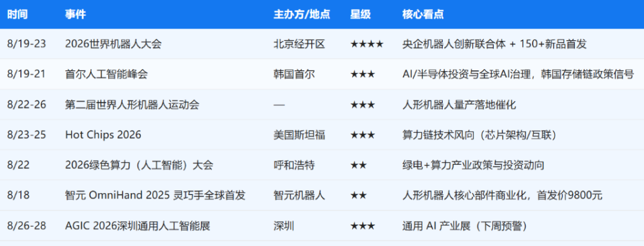The height and width of the screenshot is (246, 644).
Task: Click the star rating in AGIC 2026 row
Action: coord(363,226)
